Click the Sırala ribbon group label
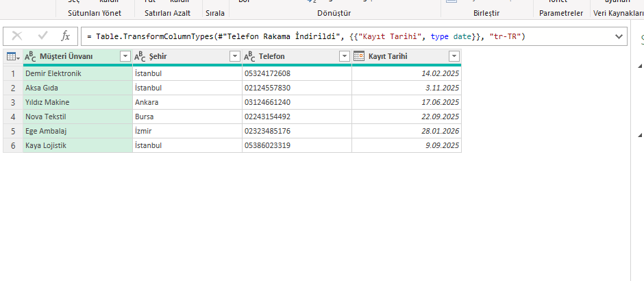Viewport: 644px width, 281px height. point(215,13)
